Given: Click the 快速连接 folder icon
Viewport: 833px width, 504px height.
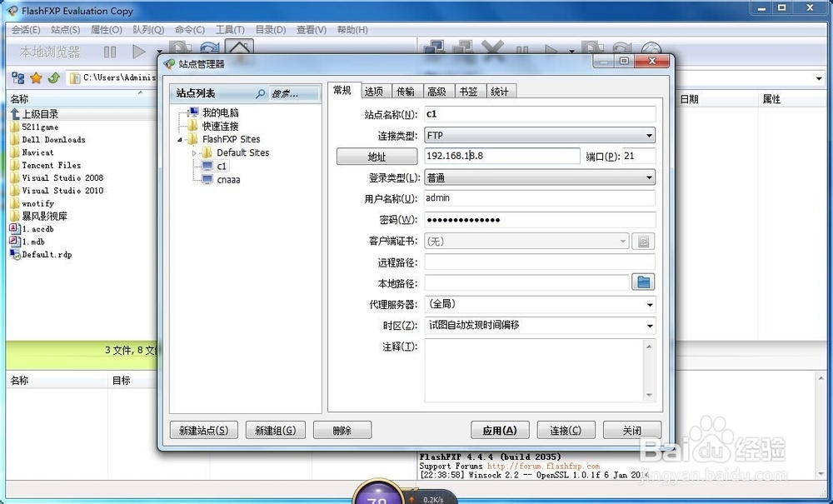Looking at the screenshot, I should coord(192,126).
